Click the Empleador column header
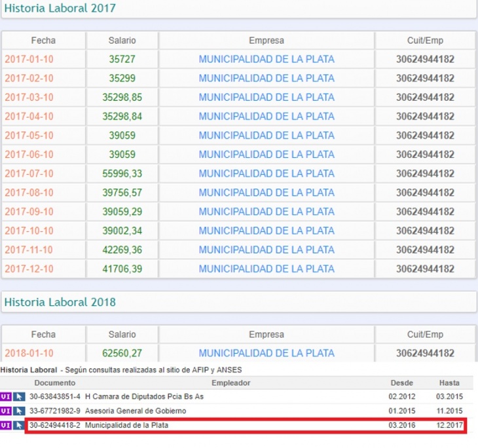This screenshot has height=448, width=478. pyautogui.click(x=230, y=383)
